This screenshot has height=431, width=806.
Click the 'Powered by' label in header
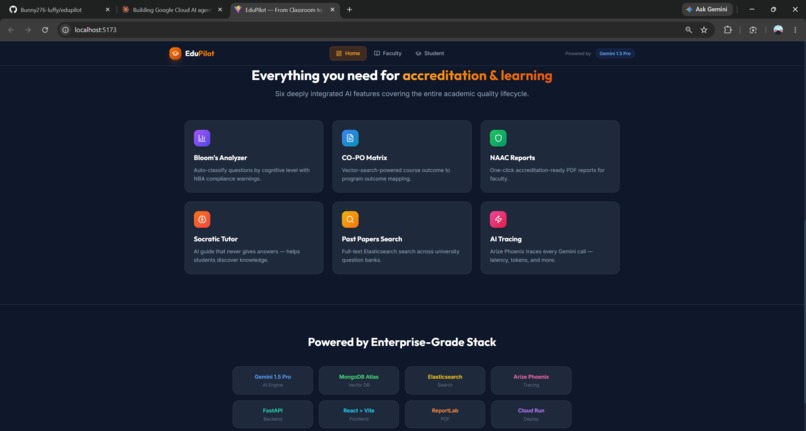tap(578, 53)
